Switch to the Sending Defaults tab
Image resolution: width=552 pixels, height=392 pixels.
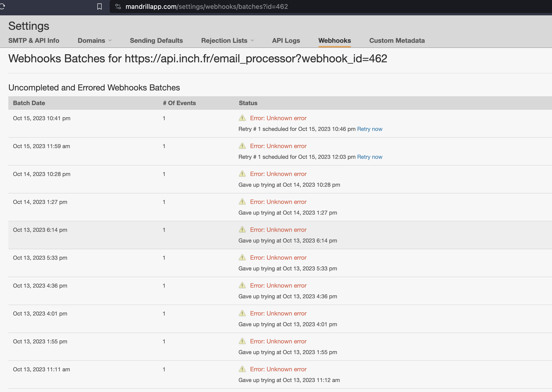(156, 40)
